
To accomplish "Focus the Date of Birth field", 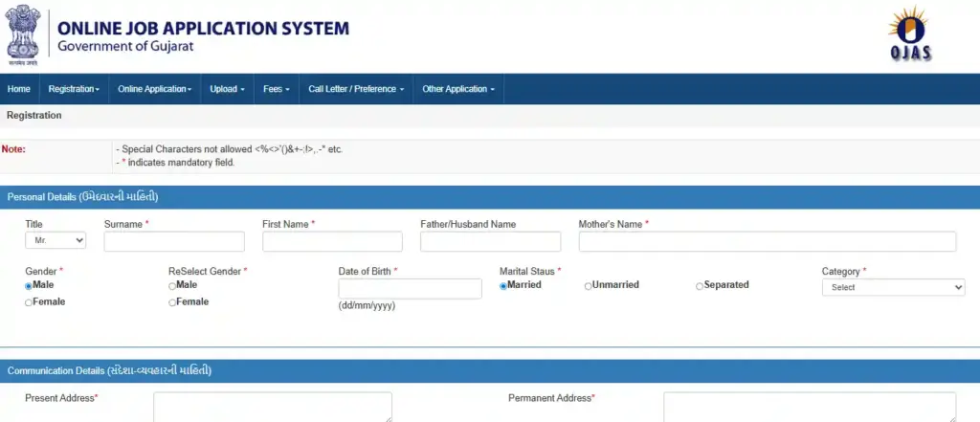I will [x=410, y=288].
